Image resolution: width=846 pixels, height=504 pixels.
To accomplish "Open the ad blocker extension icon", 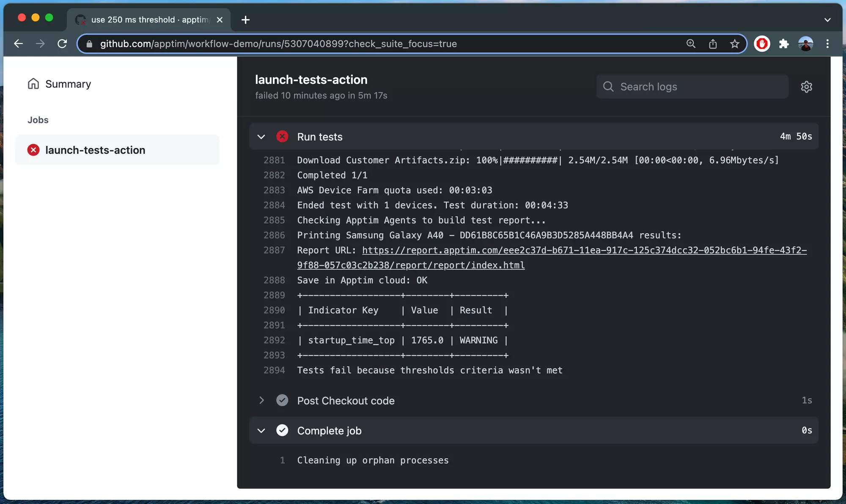I will coord(762,44).
